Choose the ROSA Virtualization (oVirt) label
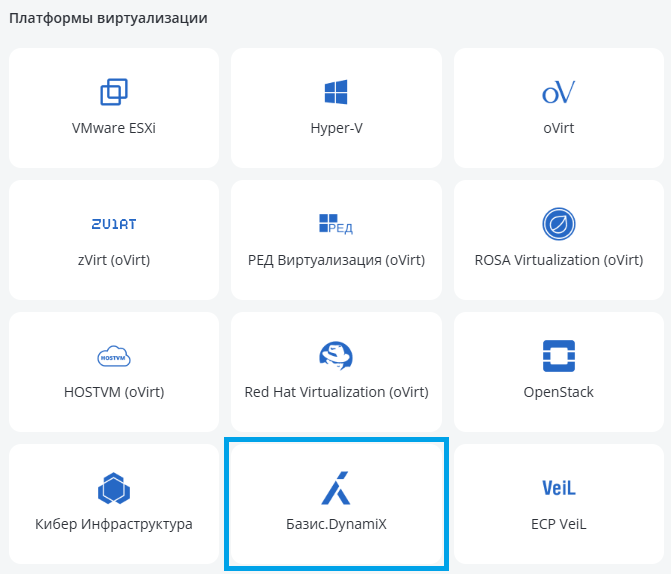This screenshot has width=671, height=574. tap(558, 260)
